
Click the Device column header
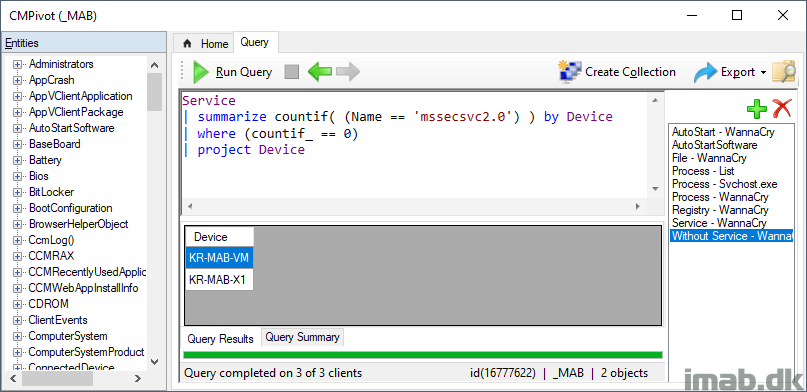[x=219, y=237]
